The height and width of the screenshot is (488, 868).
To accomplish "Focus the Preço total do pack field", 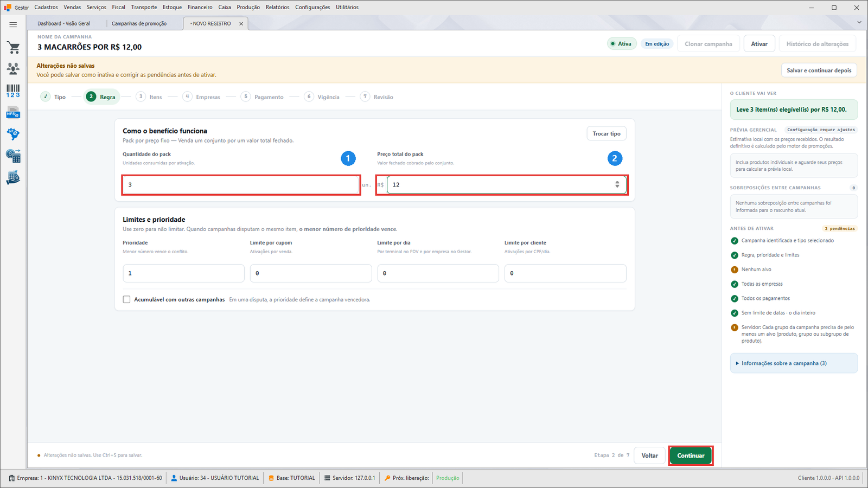I will [x=507, y=185].
